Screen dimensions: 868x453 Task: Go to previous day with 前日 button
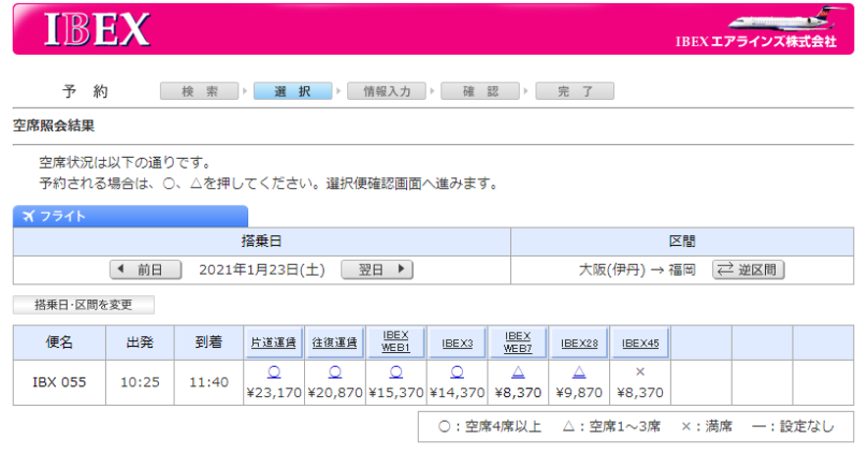(x=145, y=270)
